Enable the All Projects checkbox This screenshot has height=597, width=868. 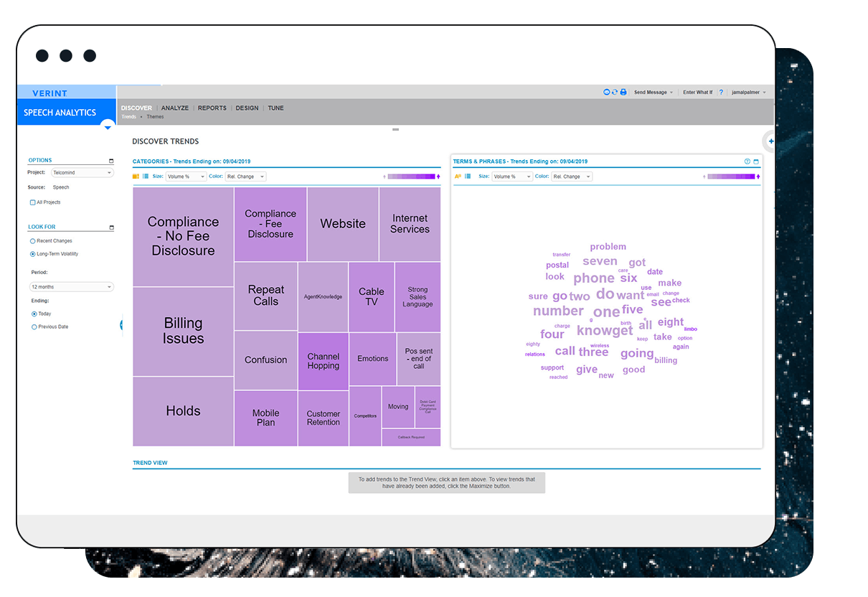33,202
